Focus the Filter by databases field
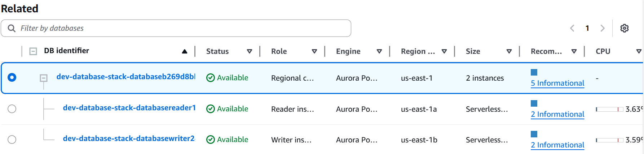This screenshot has height=154, width=644. coord(176,28)
